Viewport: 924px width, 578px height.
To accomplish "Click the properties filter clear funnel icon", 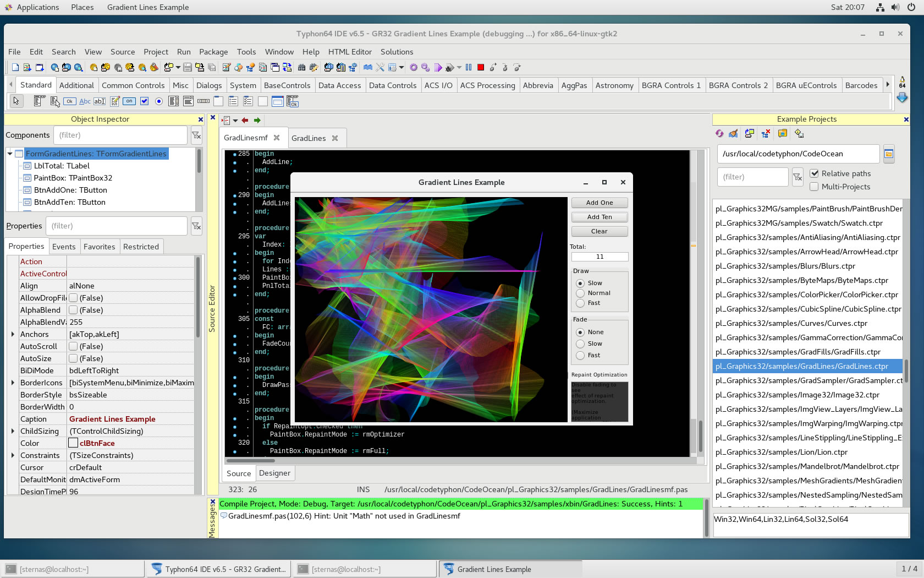I will 196,226.
